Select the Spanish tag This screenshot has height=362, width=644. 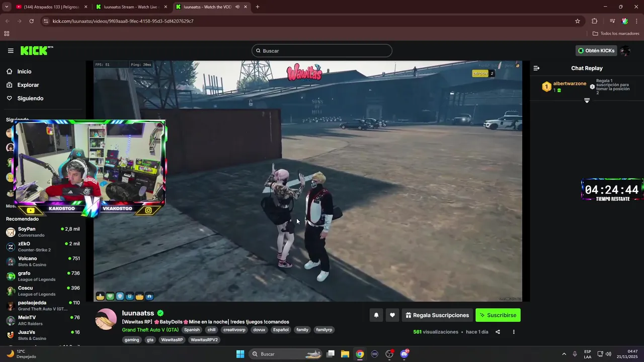(x=192, y=330)
